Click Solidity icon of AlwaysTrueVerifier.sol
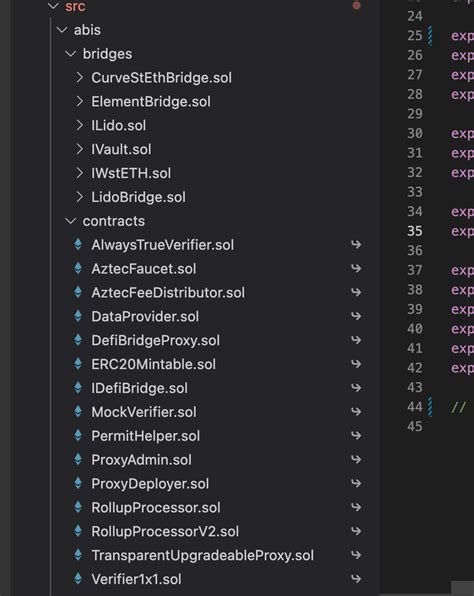Viewport: 474px width, 596px height. 78,244
